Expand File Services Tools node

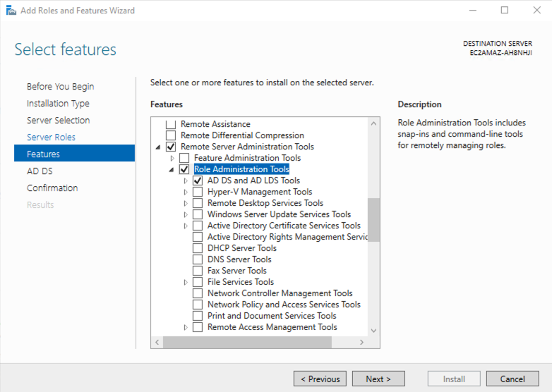[186, 282]
